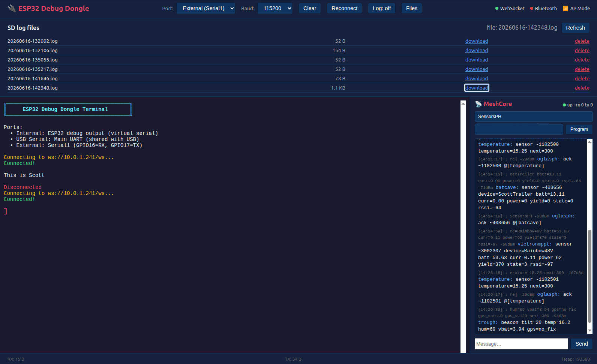Click the Bluetooth red status dot

tap(532, 8)
